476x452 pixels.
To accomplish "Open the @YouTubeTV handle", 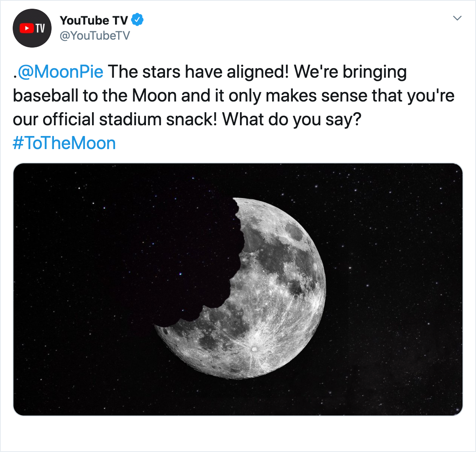I will pos(95,36).
